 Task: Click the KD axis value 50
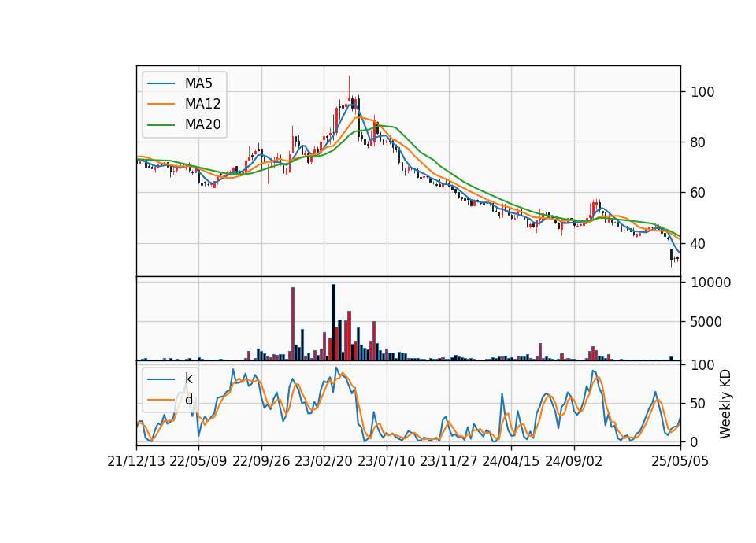pos(699,404)
